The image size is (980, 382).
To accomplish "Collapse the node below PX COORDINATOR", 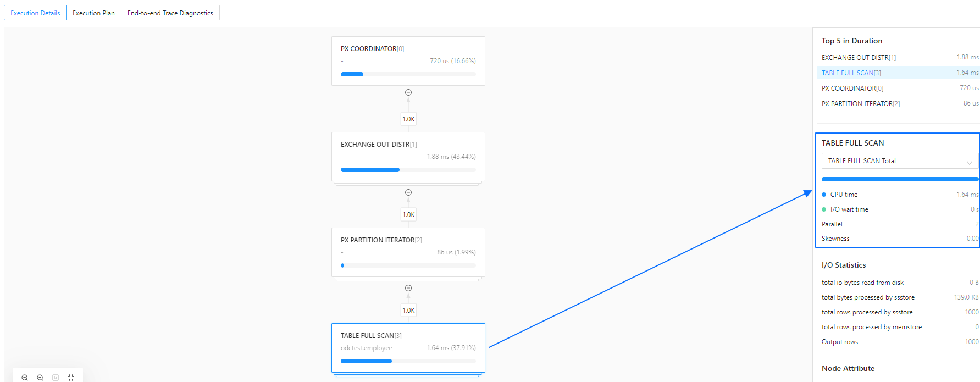I will [x=408, y=92].
